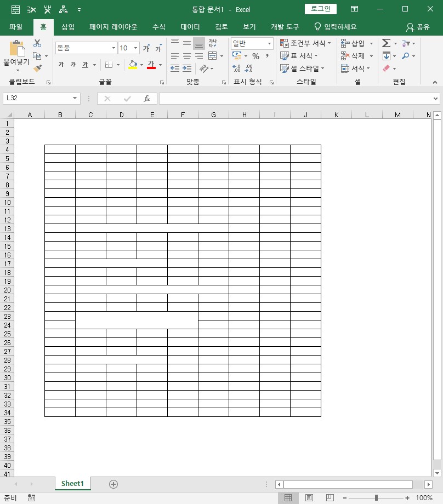Apply comma style

(267, 56)
